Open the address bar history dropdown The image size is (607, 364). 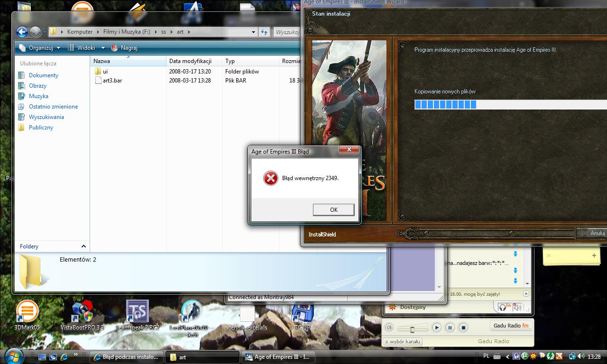point(253,32)
